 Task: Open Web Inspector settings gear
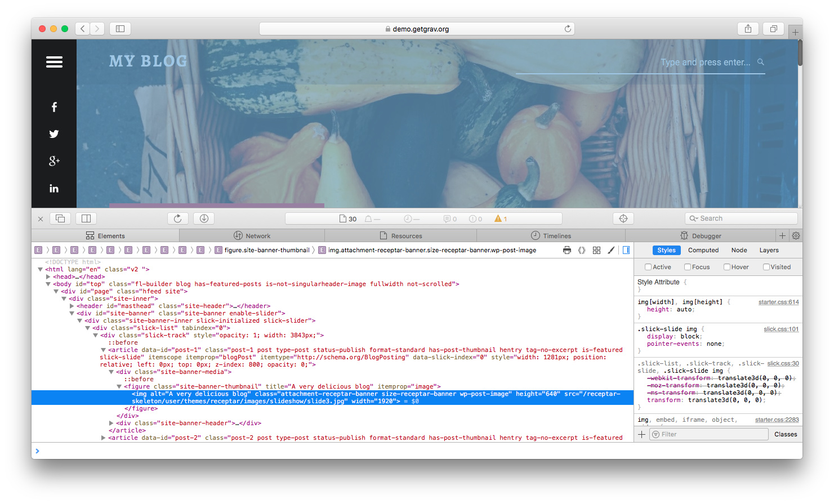[796, 235]
